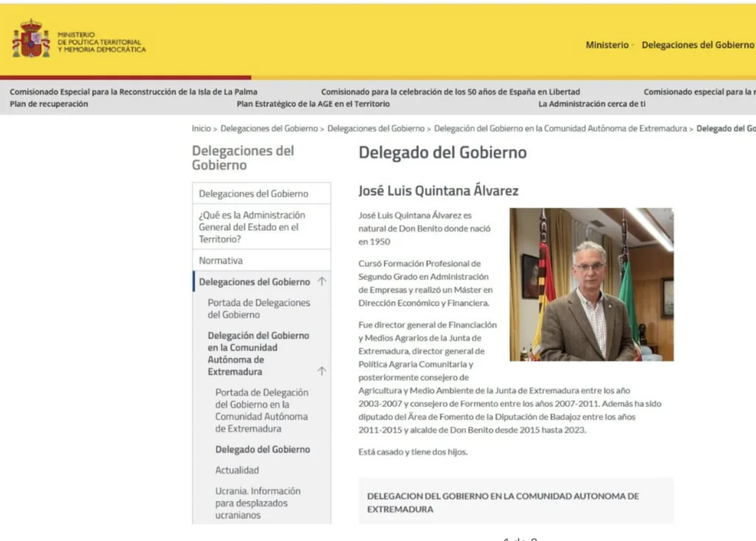This screenshot has height=541, width=756.
Task: Click the José Luis Quintana Álvarez heading
Action: [x=439, y=191]
